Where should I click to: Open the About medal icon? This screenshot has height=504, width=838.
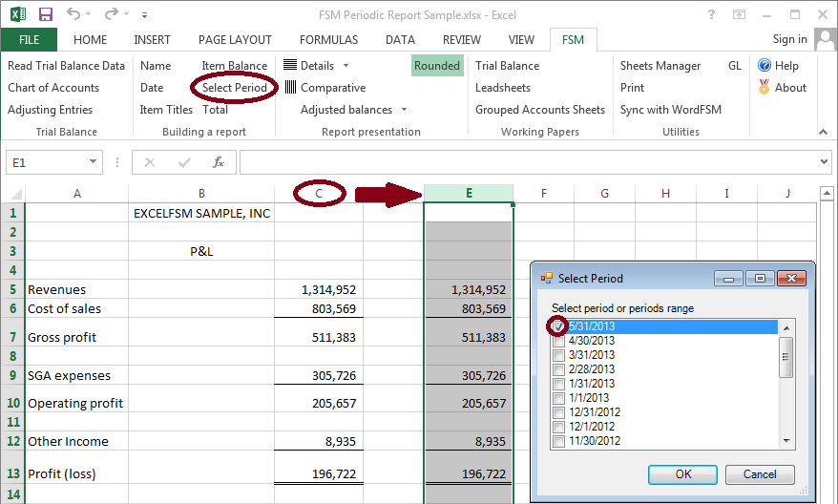pos(765,87)
